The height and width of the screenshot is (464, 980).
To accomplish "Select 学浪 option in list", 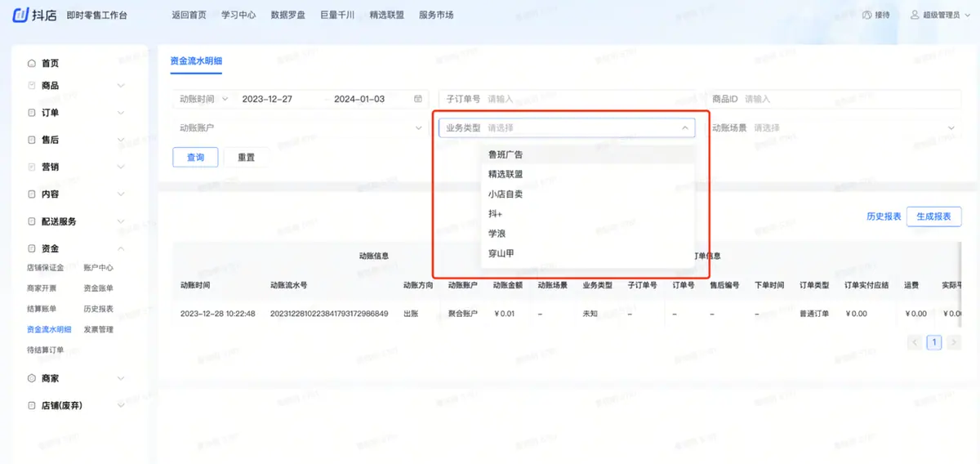I will (x=588, y=234).
